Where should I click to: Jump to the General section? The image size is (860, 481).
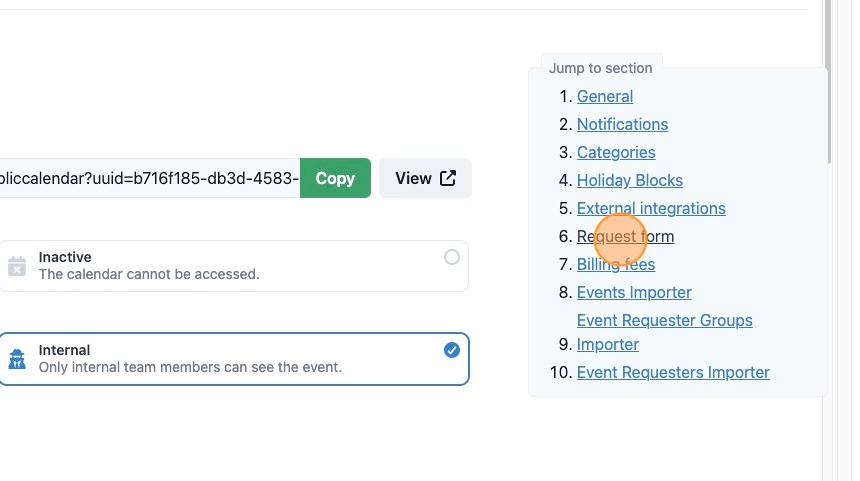(x=604, y=97)
